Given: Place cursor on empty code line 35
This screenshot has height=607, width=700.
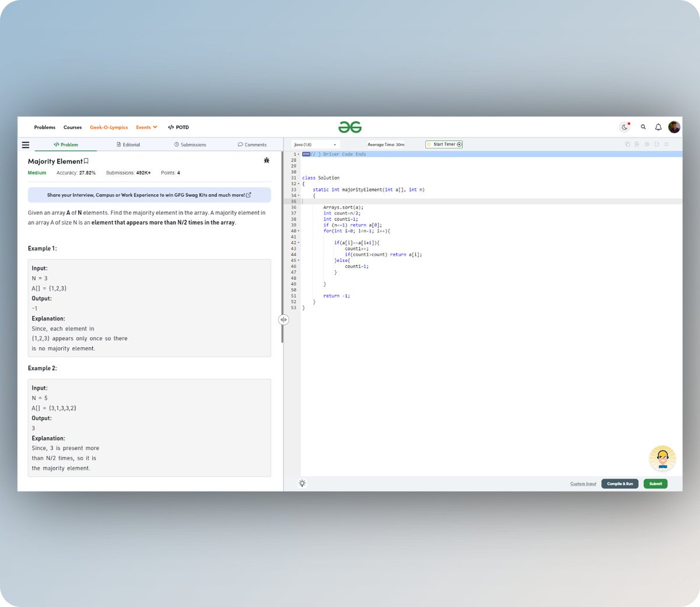Looking at the screenshot, I should (x=490, y=201).
